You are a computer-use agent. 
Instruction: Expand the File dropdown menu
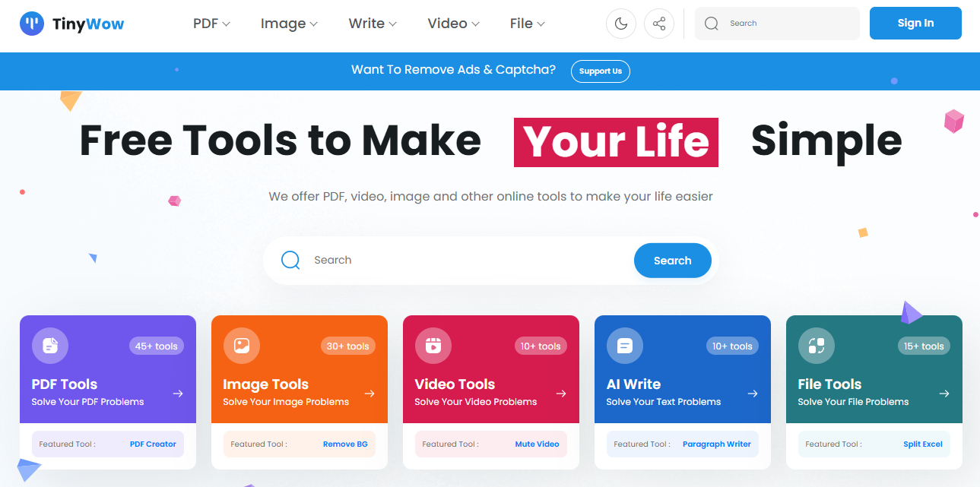coord(528,24)
